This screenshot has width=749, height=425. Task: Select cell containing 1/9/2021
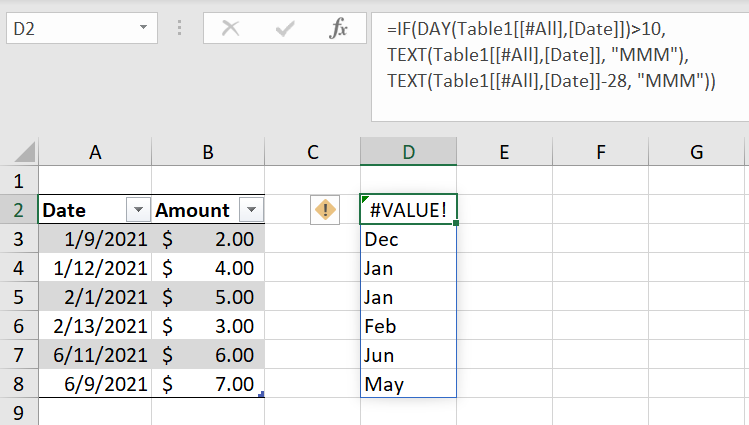point(95,239)
